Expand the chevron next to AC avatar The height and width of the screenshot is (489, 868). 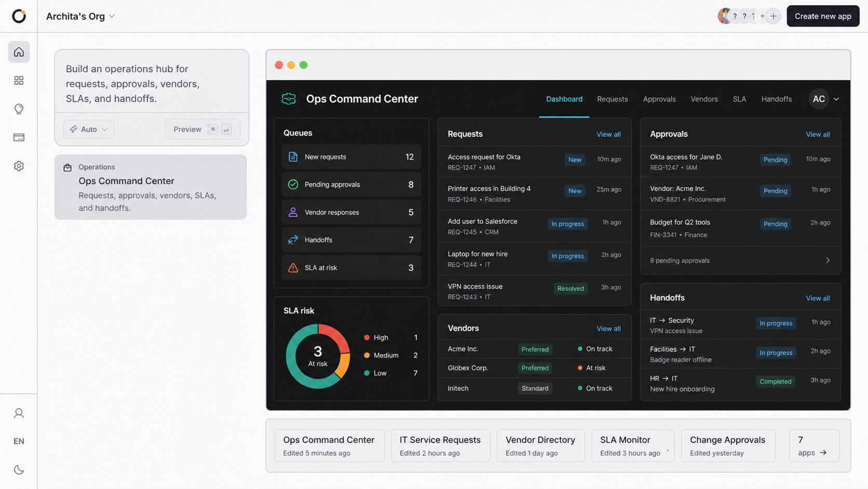coord(836,99)
